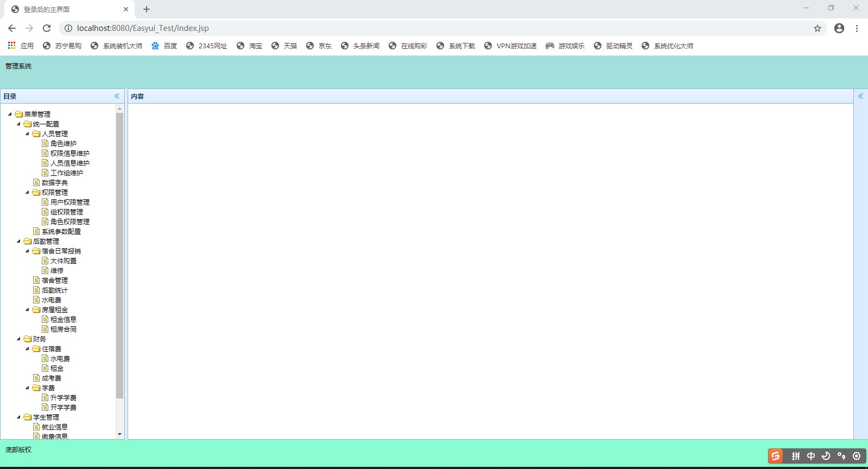The image size is (868, 469).
Task: Click the file icon beside 水电费 under 住宿费
Action: (45, 358)
